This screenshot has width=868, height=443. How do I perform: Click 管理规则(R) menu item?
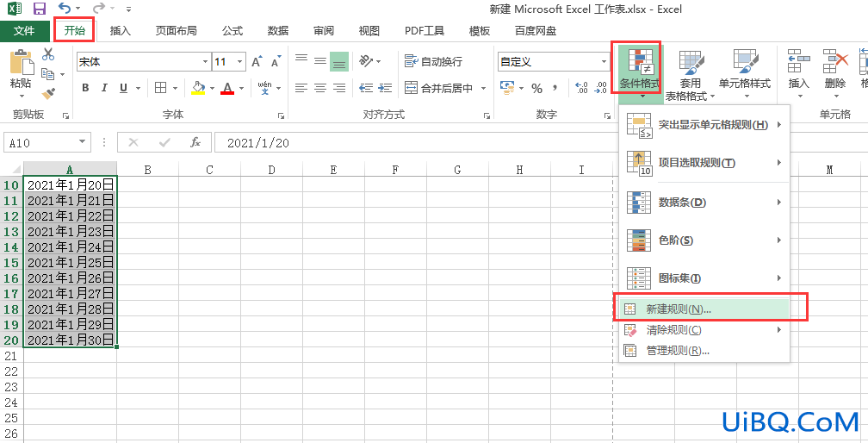pyautogui.click(x=704, y=351)
